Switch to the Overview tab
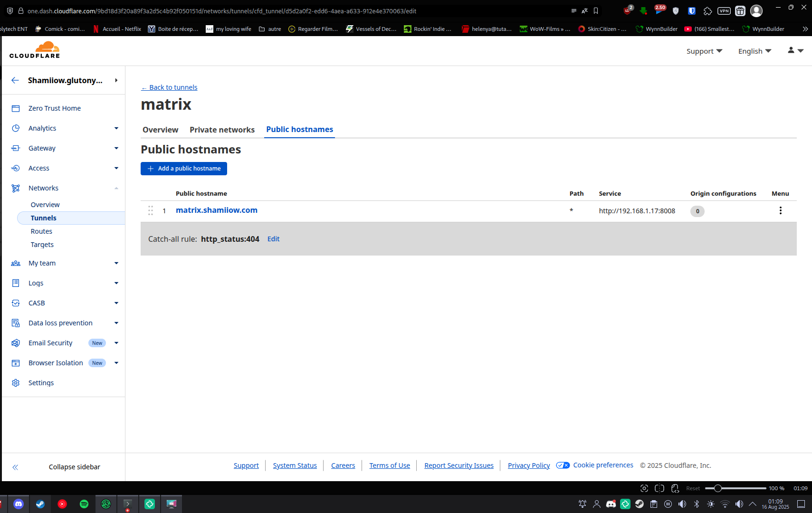812x513 pixels. [x=161, y=130]
